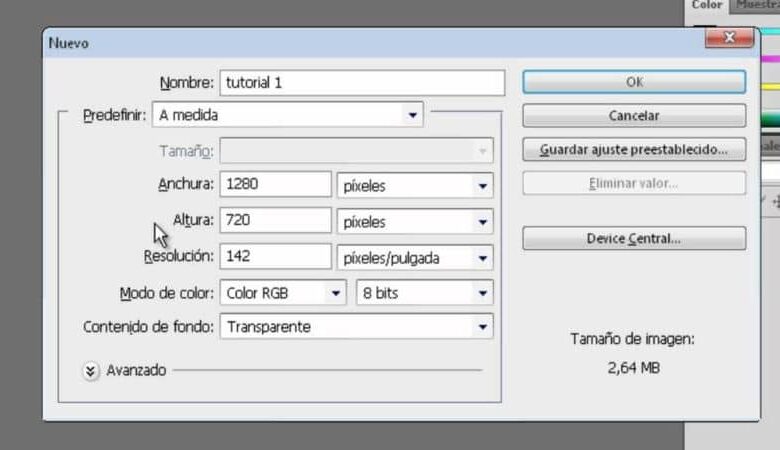The width and height of the screenshot is (780, 450).
Task: Confirm the new document with OK
Action: coord(634,82)
